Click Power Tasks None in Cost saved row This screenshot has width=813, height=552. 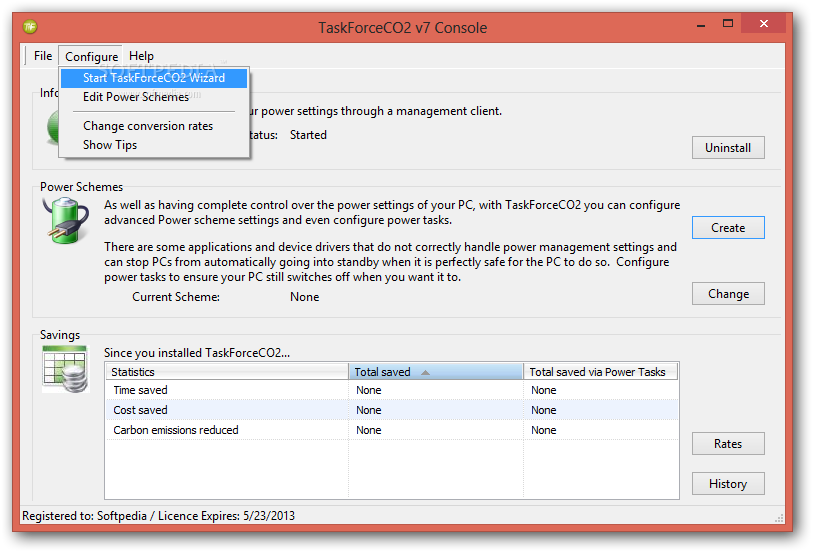[x=543, y=410]
